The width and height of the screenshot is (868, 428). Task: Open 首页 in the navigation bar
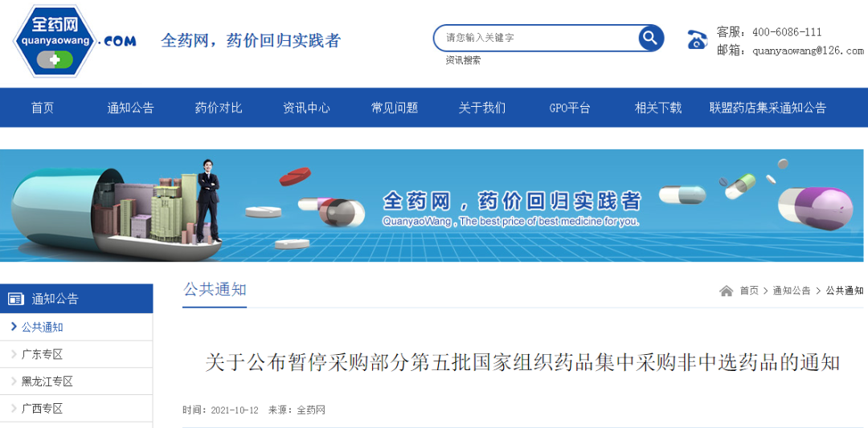(43, 108)
